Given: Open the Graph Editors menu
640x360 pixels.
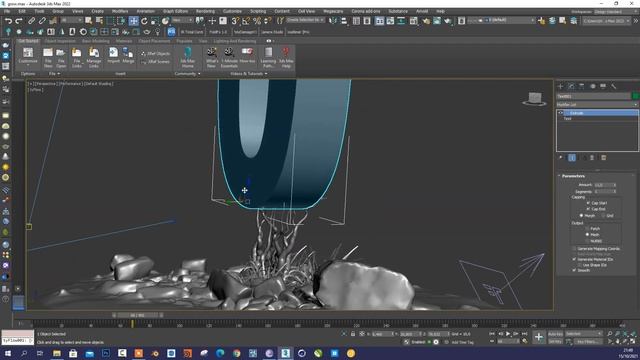Looking at the screenshot, I should pyautogui.click(x=176, y=11).
